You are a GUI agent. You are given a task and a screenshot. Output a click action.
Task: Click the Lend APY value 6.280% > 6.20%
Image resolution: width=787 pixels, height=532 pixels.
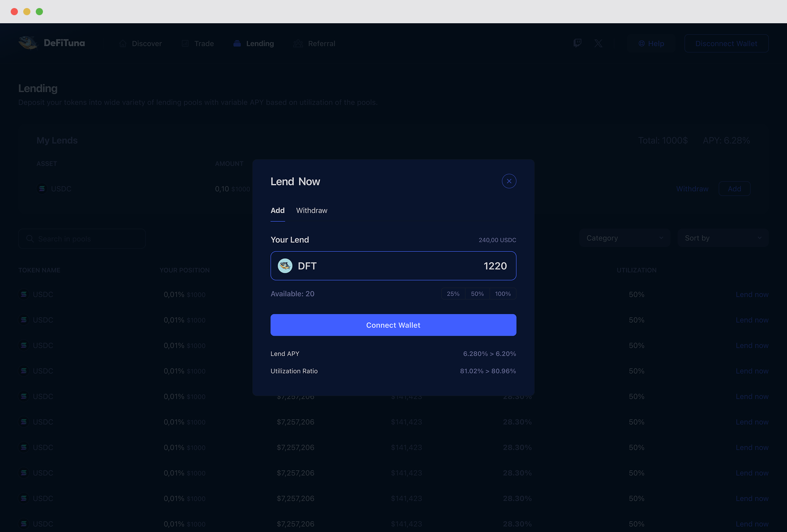coord(490,354)
